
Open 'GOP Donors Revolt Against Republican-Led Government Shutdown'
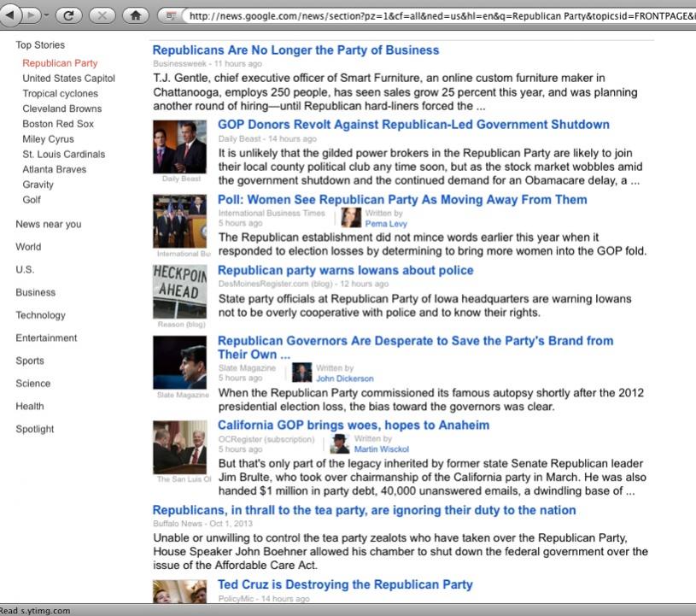pos(413,125)
